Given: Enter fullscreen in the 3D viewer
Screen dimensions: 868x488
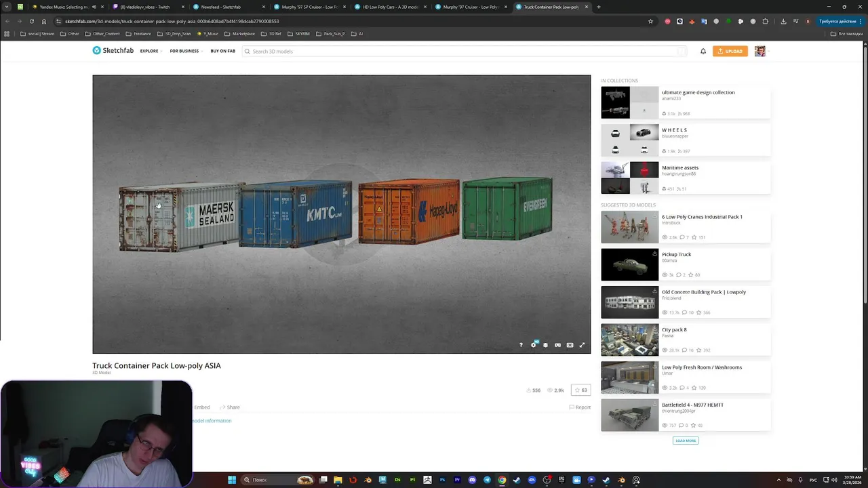Looking at the screenshot, I should pyautogui.click(x=582, y=345).
